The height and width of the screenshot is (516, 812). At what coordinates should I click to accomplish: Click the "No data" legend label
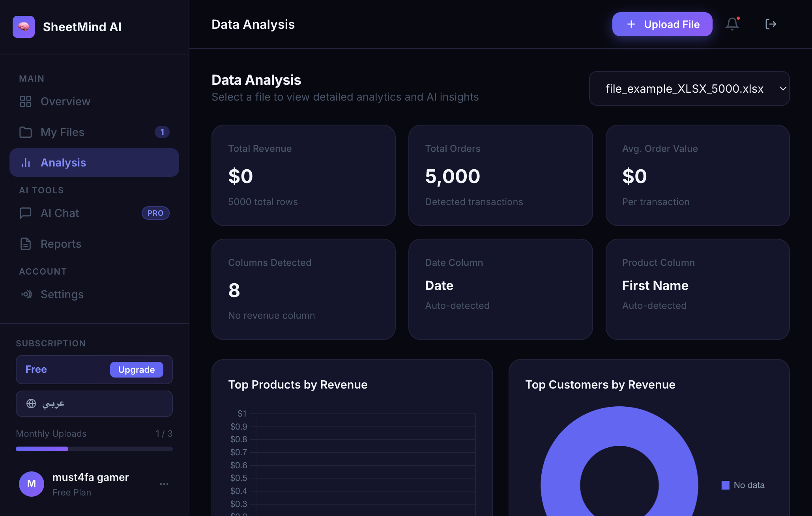pyautogui.click(x=749, y=485)
